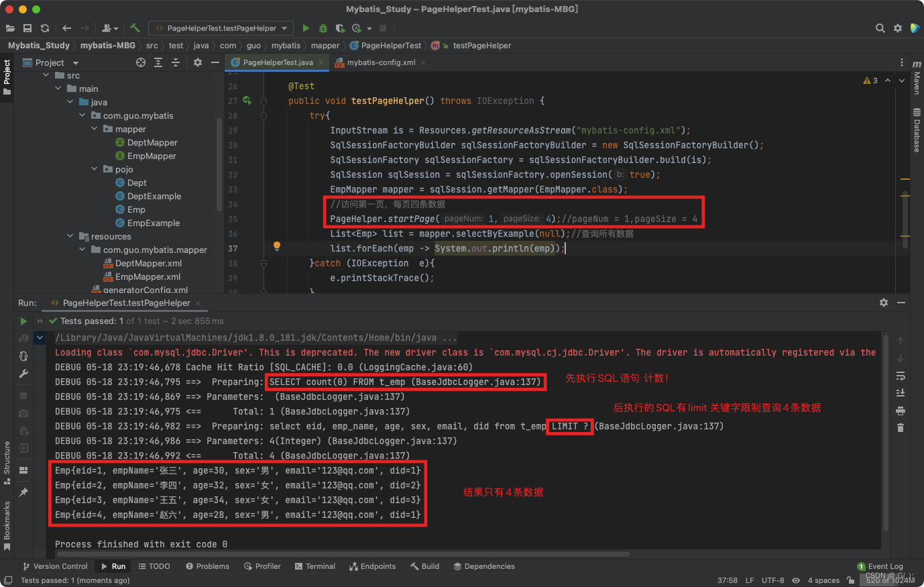Clear console output with the trash icon
The height and width of the screenshot is (587, 924).
[901, 427]
